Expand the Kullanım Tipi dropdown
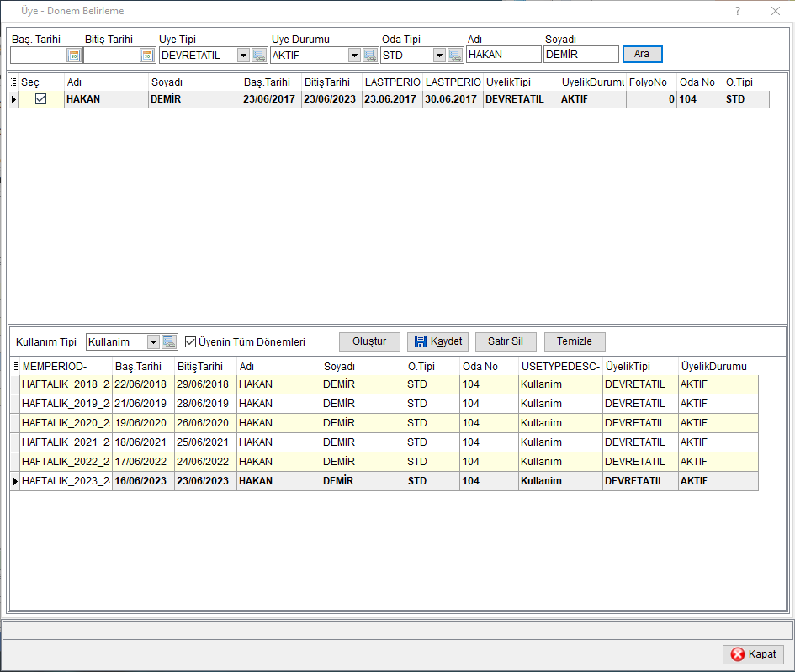 153,342
